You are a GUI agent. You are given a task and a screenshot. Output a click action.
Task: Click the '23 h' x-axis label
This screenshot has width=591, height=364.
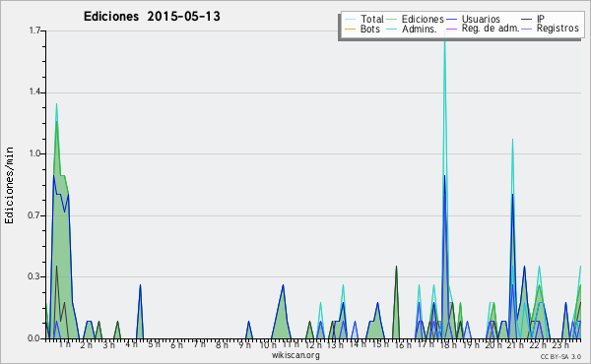(560, 344)
